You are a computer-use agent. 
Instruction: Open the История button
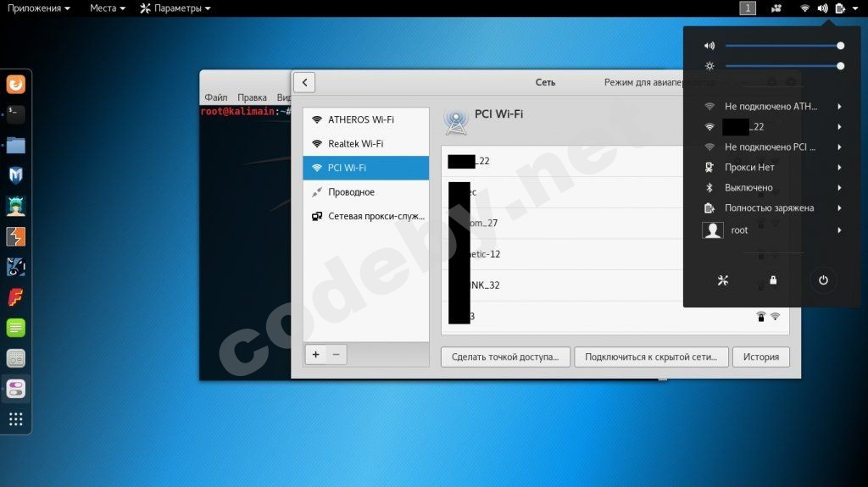761,357
